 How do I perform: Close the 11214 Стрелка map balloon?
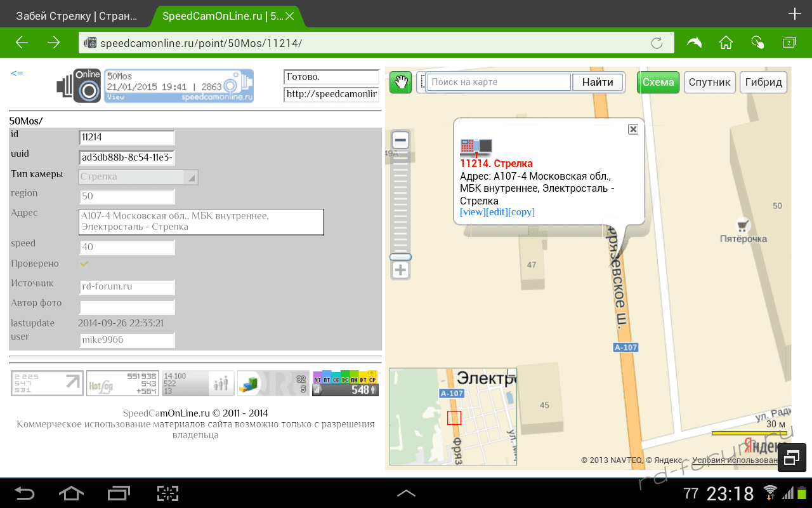[632, 129]
